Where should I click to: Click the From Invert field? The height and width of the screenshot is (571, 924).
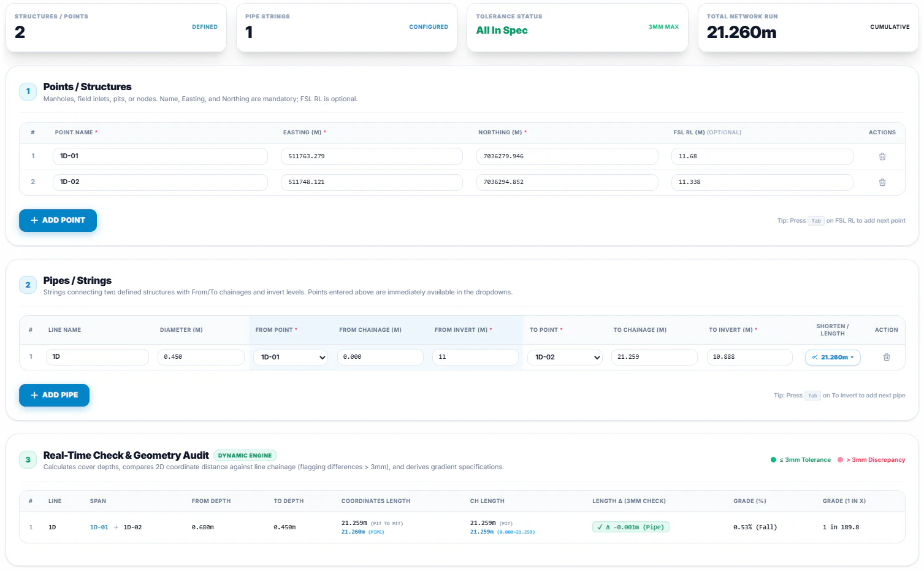pos(475,357)
